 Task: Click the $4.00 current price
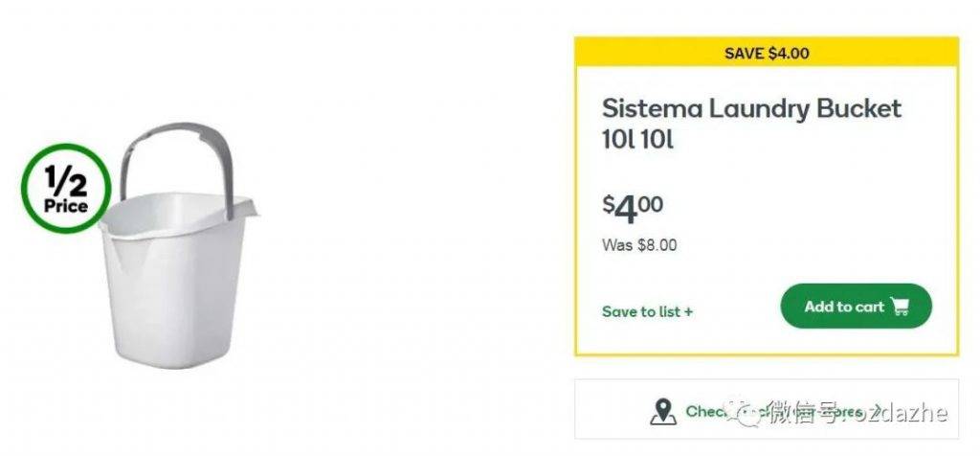pyautogui.click(x=633, y=209)
